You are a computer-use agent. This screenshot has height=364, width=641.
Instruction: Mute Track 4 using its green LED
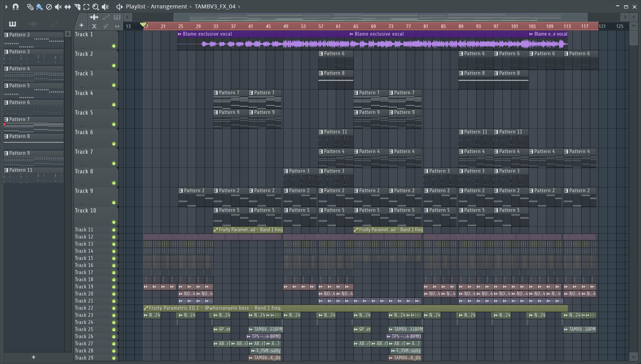114,105
